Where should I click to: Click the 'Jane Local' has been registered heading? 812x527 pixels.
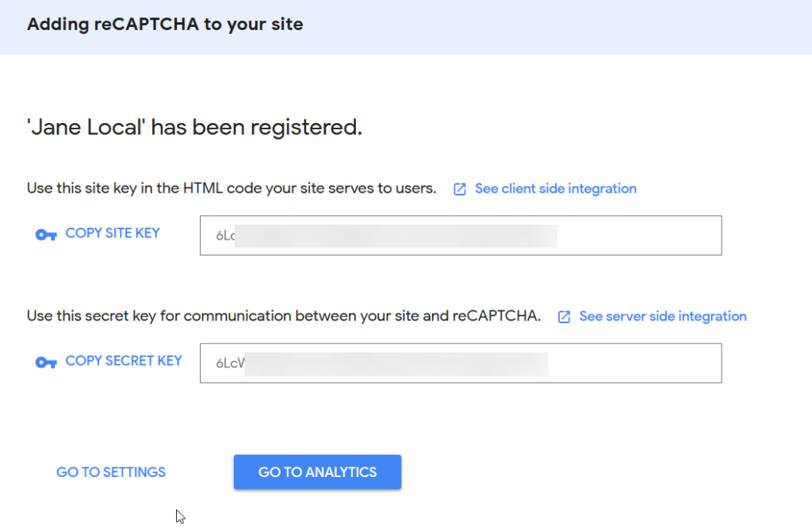(195, 127)
